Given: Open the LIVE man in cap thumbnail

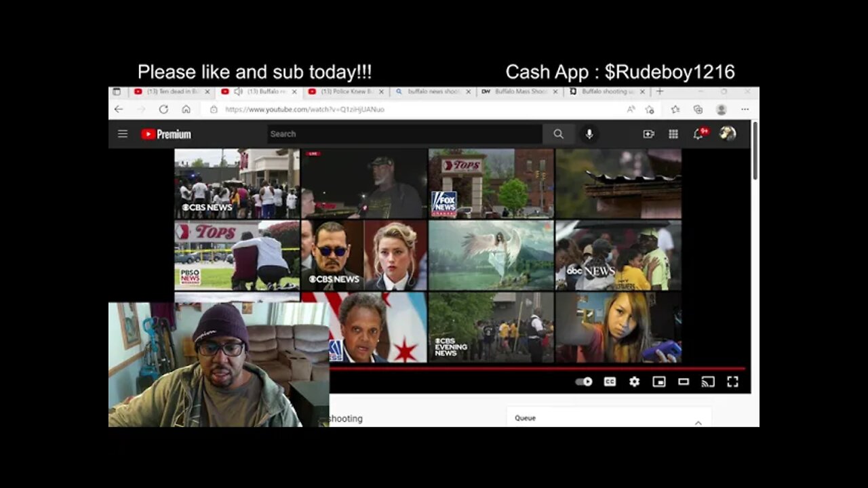Looking at the screenshot, I should tap(364, 183).
